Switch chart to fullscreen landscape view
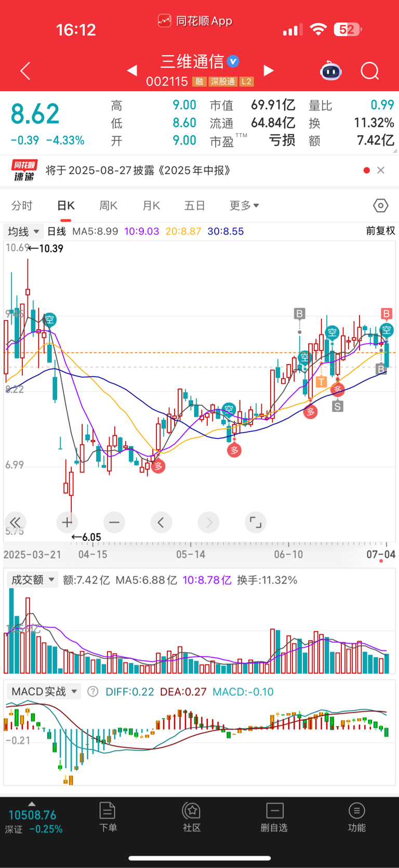The height and width of the screenshot is (868, 399). click(256, 522)
